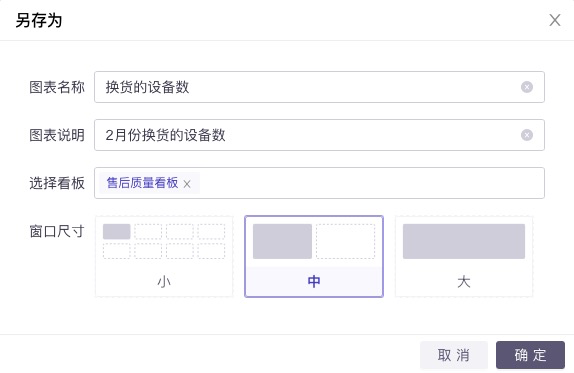Select the medium window size 中
This screenshot has height=373, width=574.
pos(314,256)
